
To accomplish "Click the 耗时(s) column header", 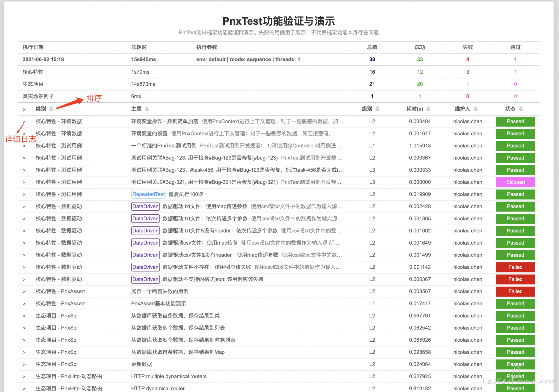I will [x=415, y=109].
